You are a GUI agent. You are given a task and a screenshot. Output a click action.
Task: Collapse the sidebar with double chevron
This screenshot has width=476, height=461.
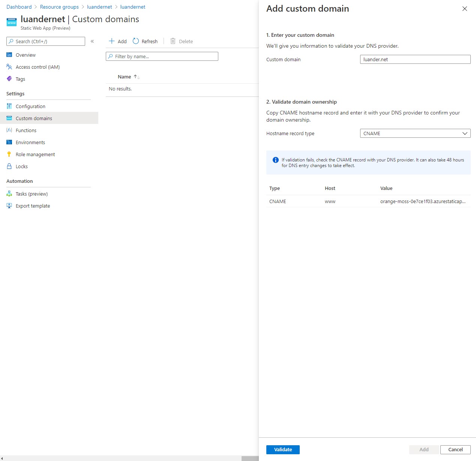[92, 41]
